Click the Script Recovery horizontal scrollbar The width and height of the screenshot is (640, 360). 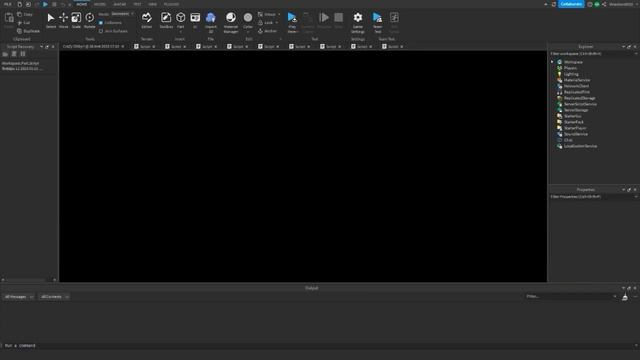click(x=29, y=280)
